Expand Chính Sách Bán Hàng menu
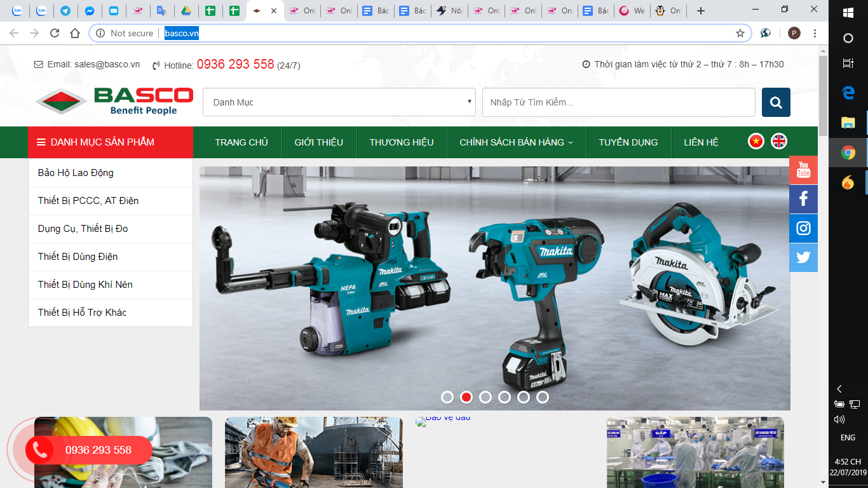 [x=516, y=142]
